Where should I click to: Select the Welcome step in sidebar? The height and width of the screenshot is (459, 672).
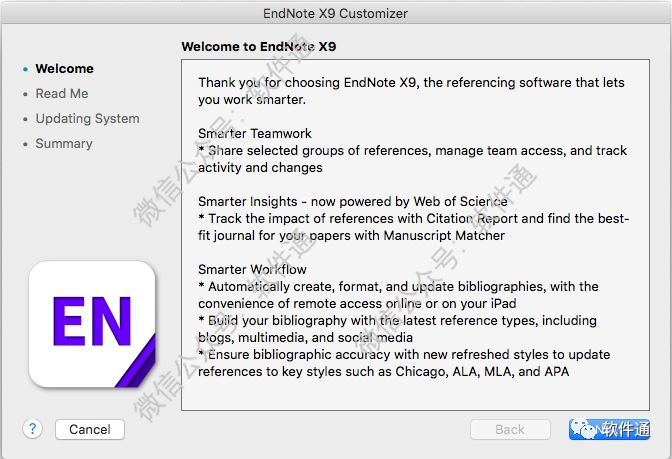[x=64, y=69]
